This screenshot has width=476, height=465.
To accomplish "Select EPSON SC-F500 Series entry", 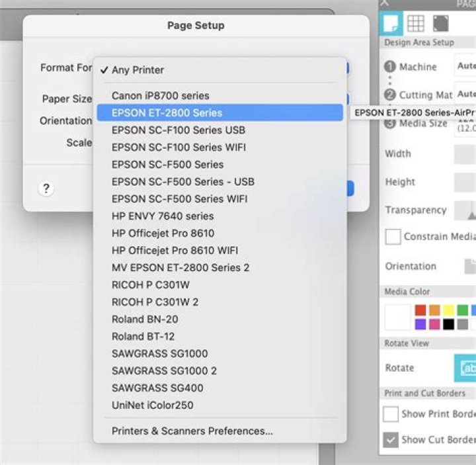I will (x=219, y=164).
